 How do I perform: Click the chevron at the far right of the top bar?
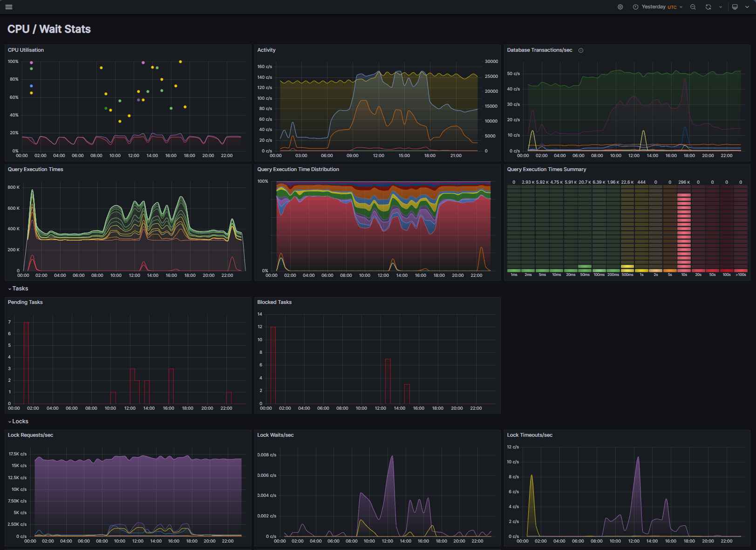747,7
